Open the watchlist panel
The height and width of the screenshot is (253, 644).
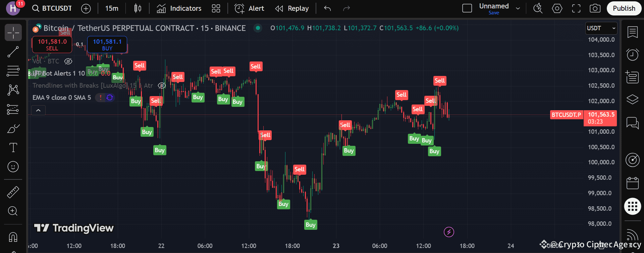point(633,32)
